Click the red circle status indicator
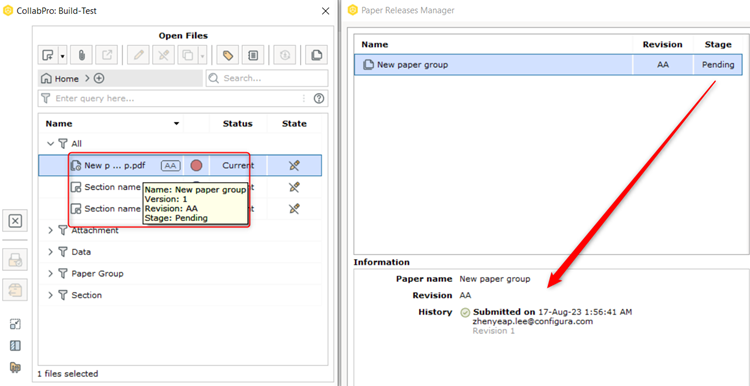The image size is (750, 386). click(196, 165)
